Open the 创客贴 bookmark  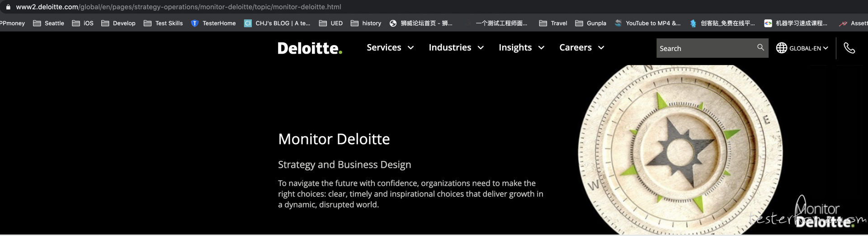tap(722, 23)
